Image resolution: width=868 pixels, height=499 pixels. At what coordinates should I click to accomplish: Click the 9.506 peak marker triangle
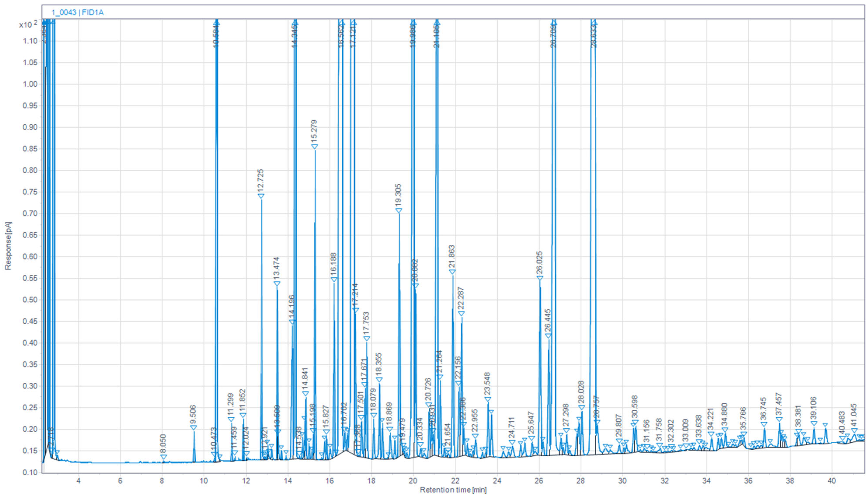(x=193, y=428)
